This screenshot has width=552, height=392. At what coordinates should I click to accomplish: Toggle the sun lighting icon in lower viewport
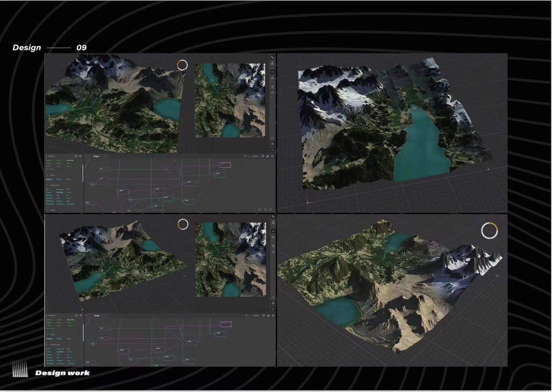click(273, 246)
